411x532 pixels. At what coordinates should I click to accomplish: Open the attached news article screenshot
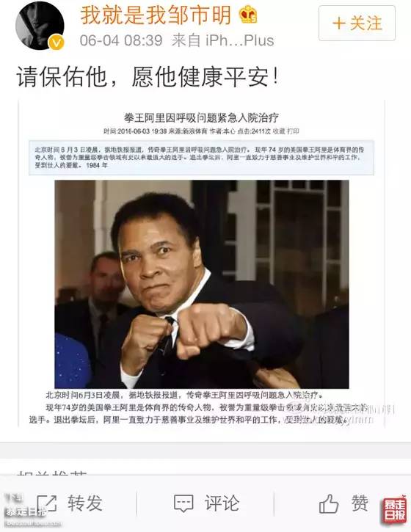[201, 263]
